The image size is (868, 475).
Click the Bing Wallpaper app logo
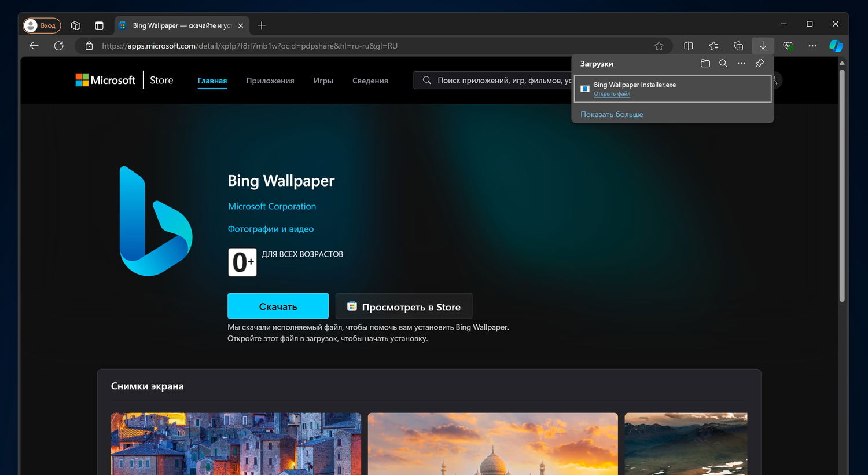coord(156,221)
